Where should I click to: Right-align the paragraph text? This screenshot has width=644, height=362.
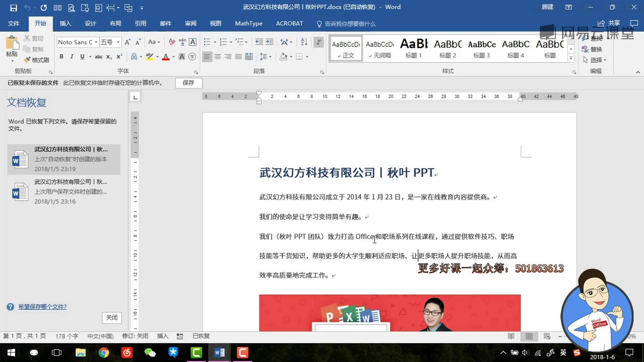click(228, 57)
